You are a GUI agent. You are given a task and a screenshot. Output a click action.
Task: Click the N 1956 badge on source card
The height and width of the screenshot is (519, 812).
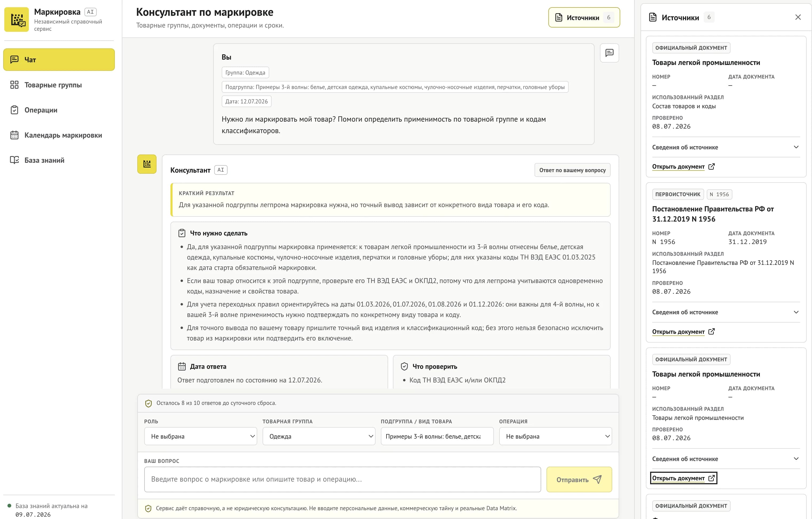pos(719,194)
